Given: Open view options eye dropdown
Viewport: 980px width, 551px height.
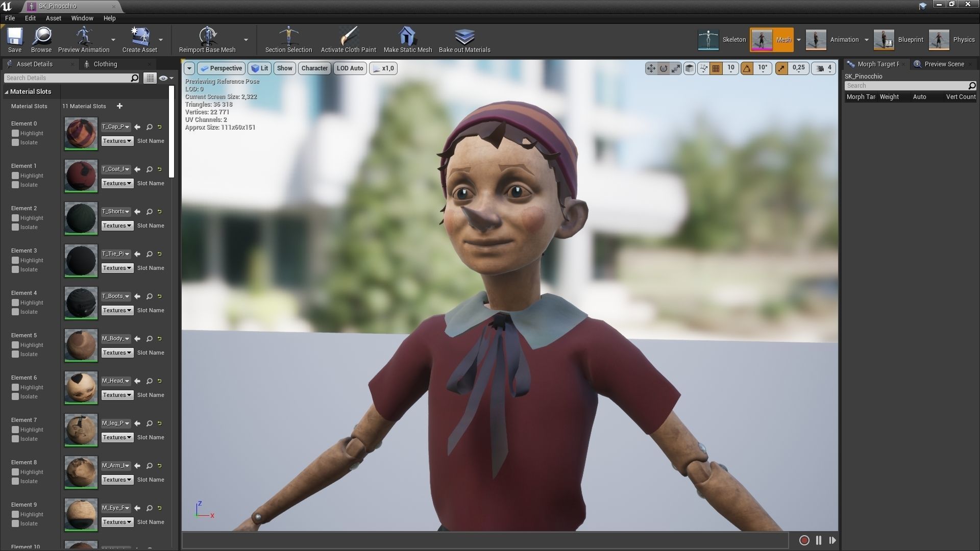Looking at the screenshot, I should [x=166, y=78].
